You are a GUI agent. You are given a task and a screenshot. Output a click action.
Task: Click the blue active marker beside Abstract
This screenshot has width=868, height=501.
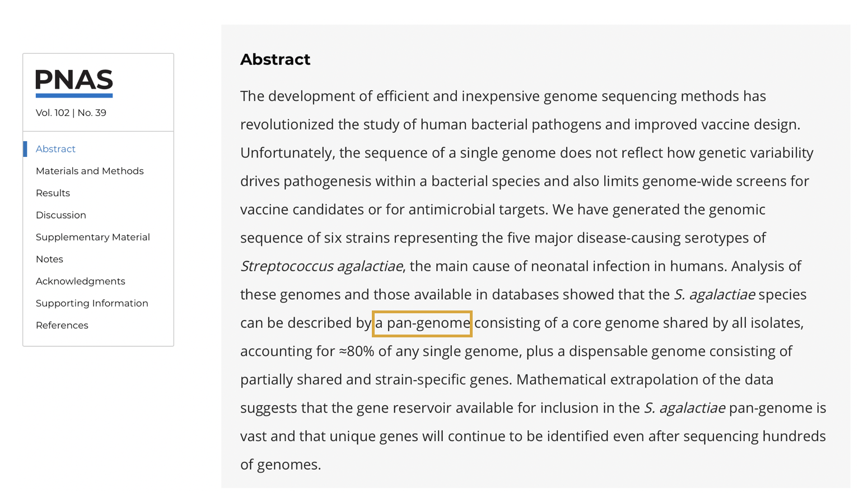25,149
